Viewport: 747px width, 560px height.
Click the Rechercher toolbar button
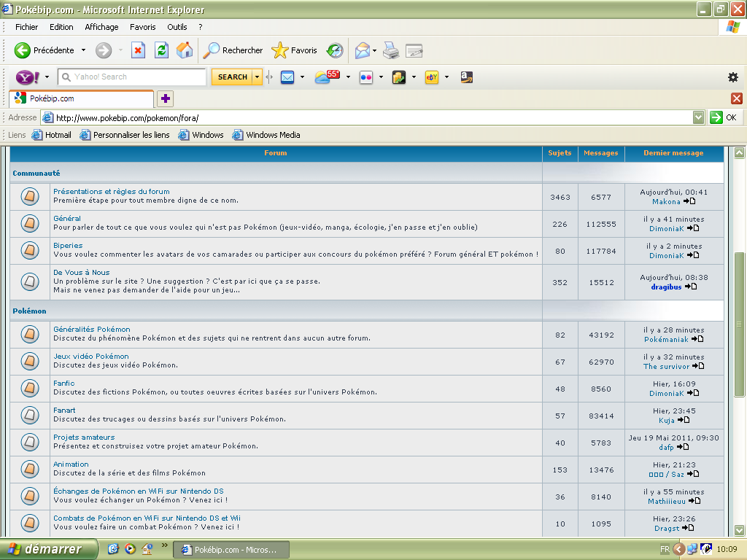[x=233, y=50]
